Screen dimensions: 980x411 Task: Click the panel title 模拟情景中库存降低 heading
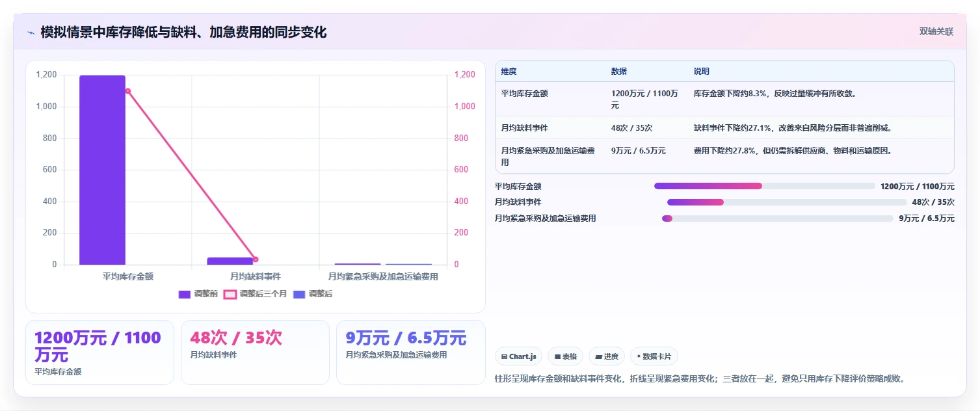click(x=183, y=32)
